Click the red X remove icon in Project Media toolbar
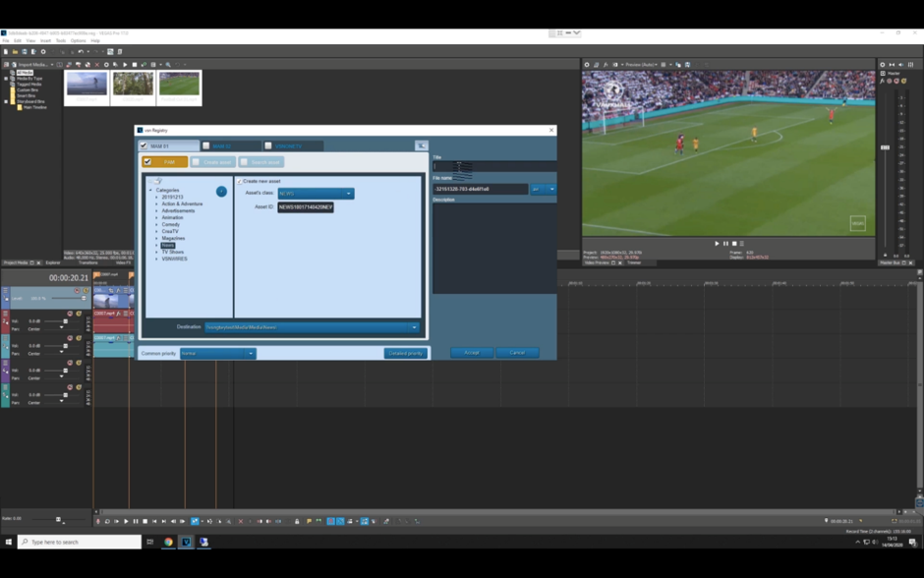 97,65
